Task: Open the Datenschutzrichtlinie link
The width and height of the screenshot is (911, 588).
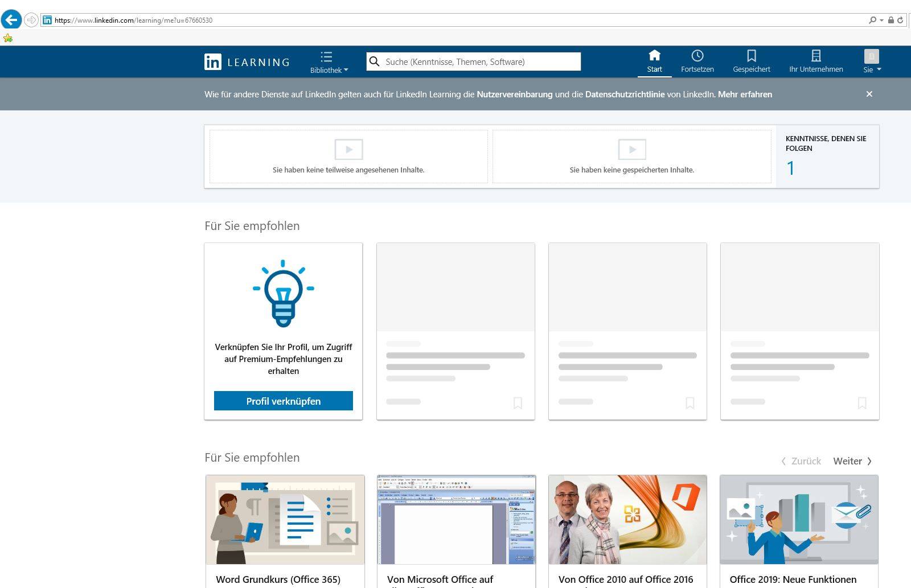Action: point(625,94)
